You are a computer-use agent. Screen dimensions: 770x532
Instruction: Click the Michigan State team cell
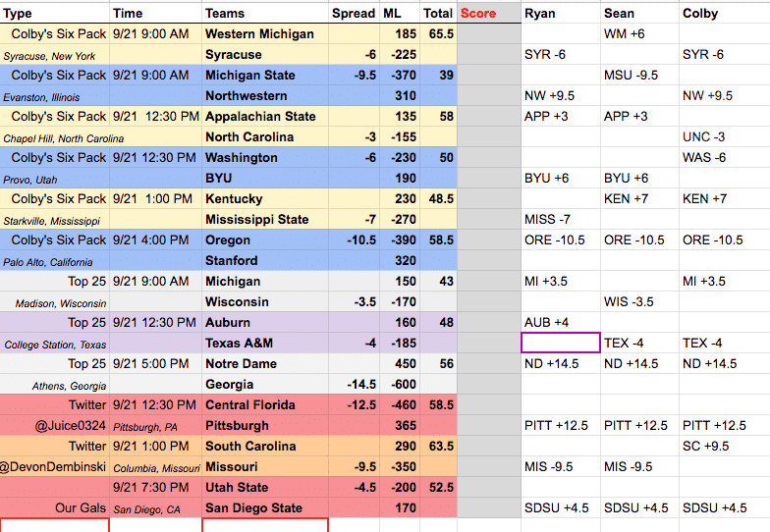tap(265, 75)
